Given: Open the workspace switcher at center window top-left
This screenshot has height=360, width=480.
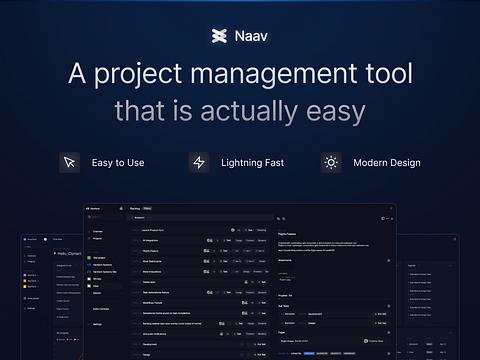Looking at the screenshot, I should click(x=93, y=209).
